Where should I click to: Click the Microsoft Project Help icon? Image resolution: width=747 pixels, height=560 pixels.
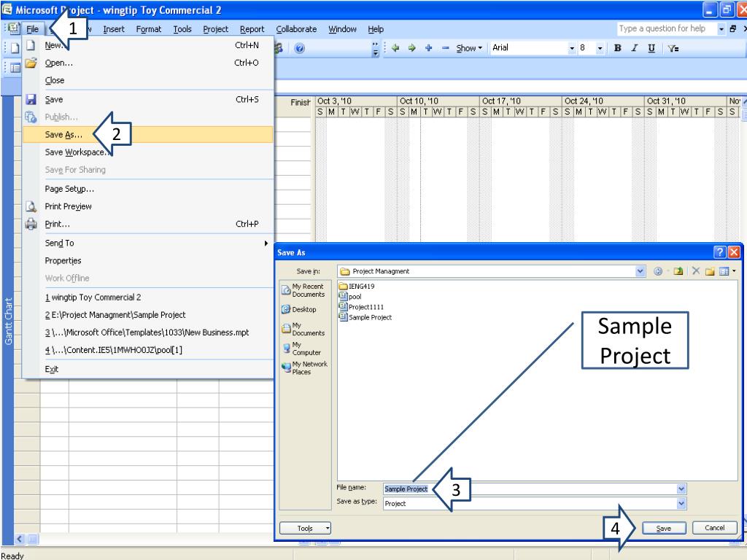coord(299,48)
